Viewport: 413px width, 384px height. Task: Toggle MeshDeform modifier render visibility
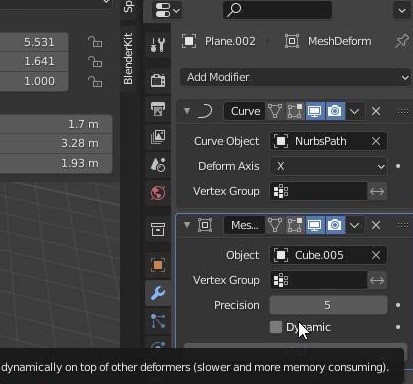coord(335,225)
